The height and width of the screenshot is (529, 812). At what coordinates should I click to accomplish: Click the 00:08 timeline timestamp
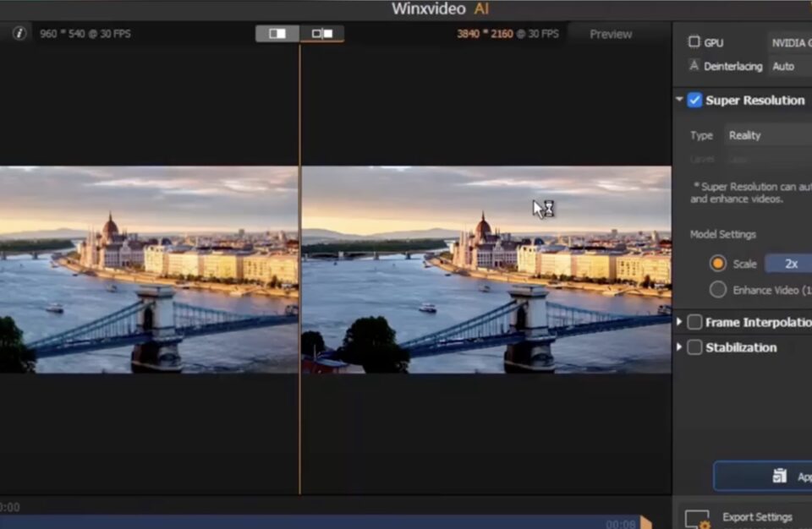tap(620, 524)
